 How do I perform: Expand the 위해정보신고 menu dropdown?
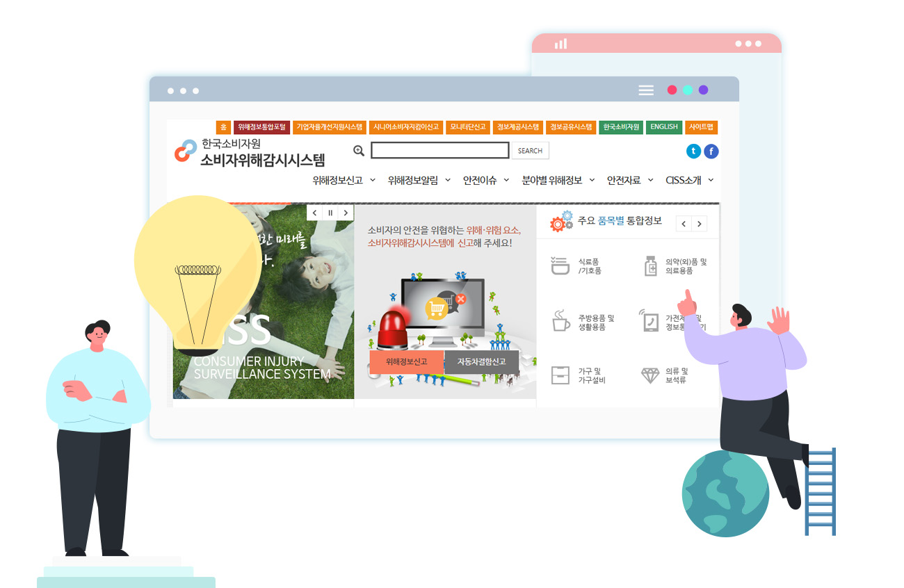(x=344, y=180)
